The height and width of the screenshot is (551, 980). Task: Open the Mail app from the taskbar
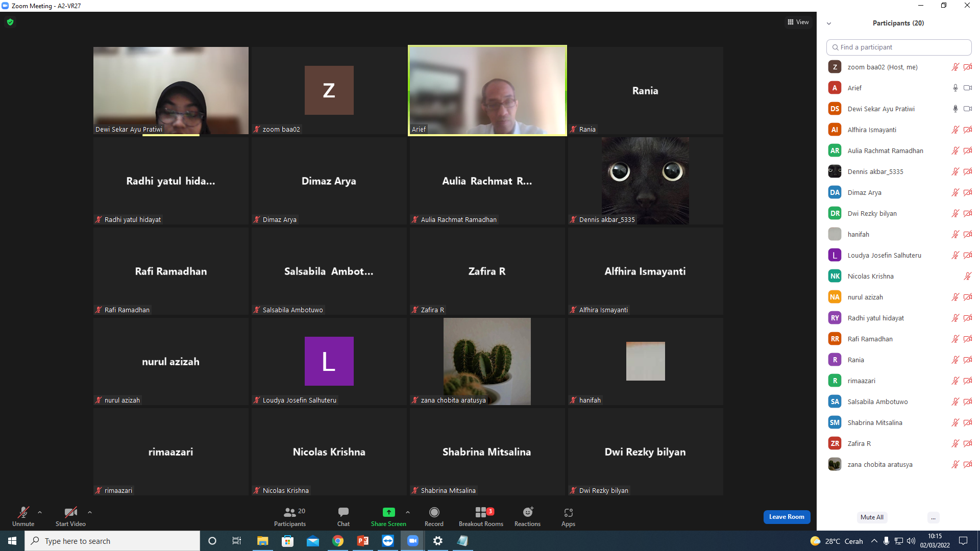pyautogui.click(x=313, y=541)
